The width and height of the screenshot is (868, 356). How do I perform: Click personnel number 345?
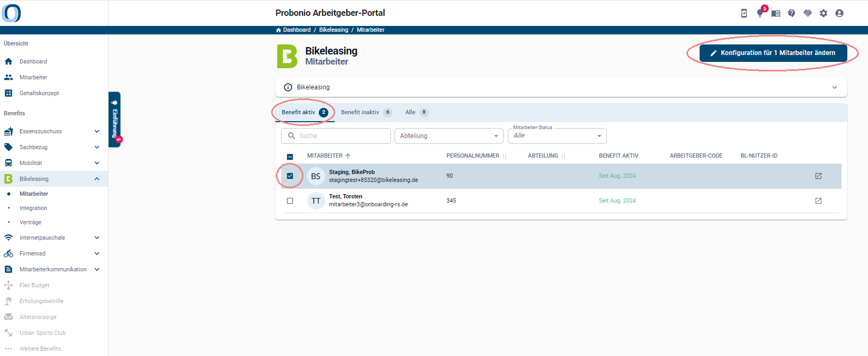pyautogui.click(x=451, y=201)
